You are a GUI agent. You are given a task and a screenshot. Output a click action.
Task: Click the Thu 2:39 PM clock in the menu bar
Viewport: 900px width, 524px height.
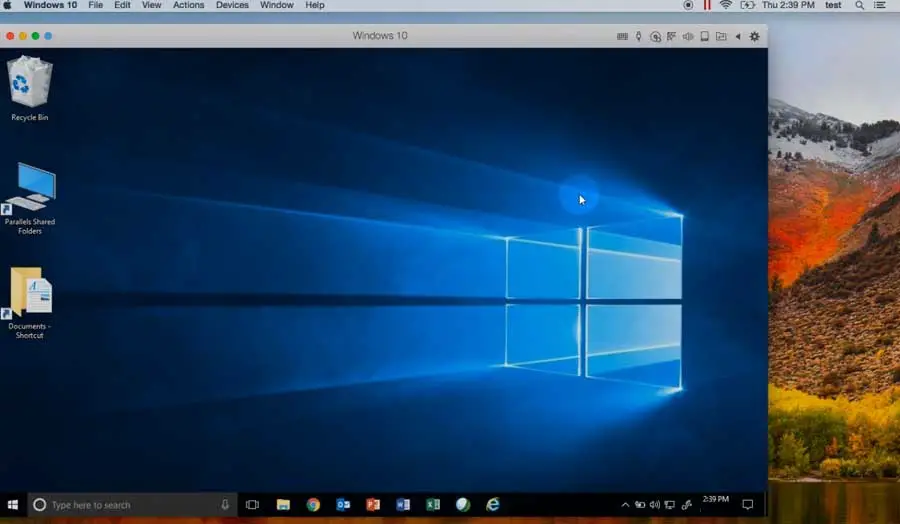point(788,5)
